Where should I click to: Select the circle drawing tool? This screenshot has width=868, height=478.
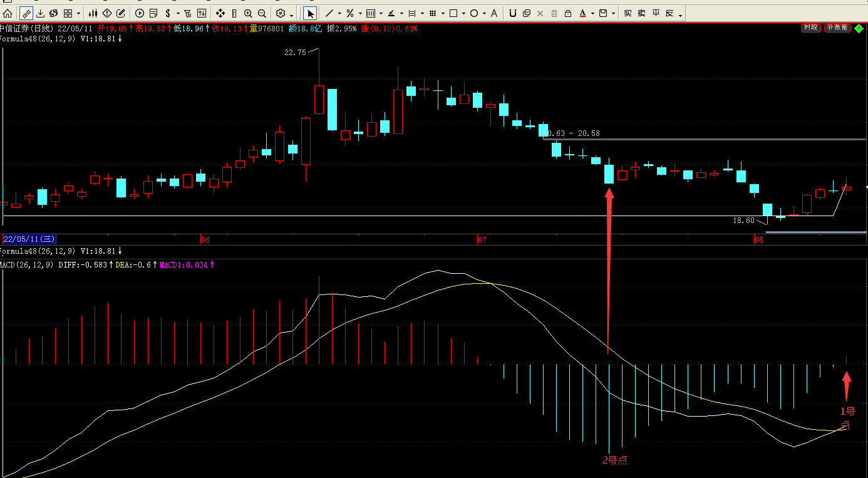(x=473, y=13)
